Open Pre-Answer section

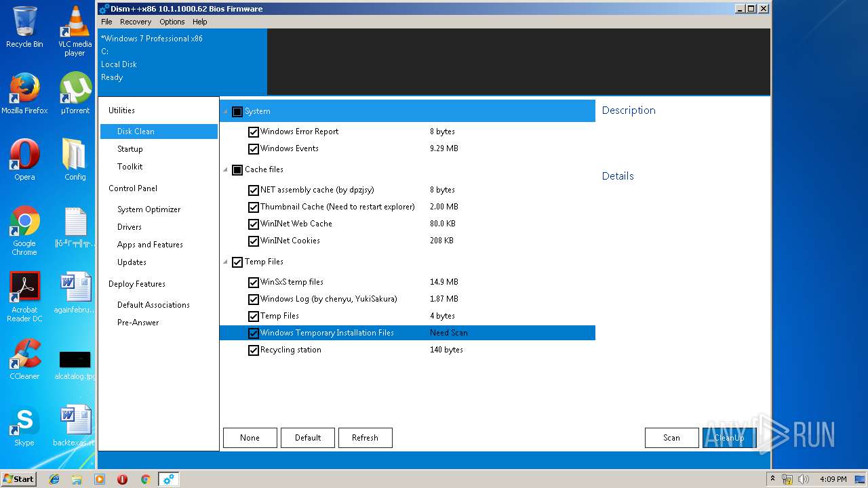pyautogui.click(x=138, y=323)
